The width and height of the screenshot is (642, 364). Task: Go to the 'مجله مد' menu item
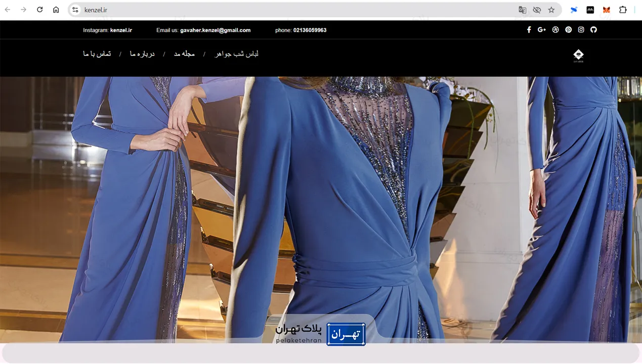pos(184,54)
